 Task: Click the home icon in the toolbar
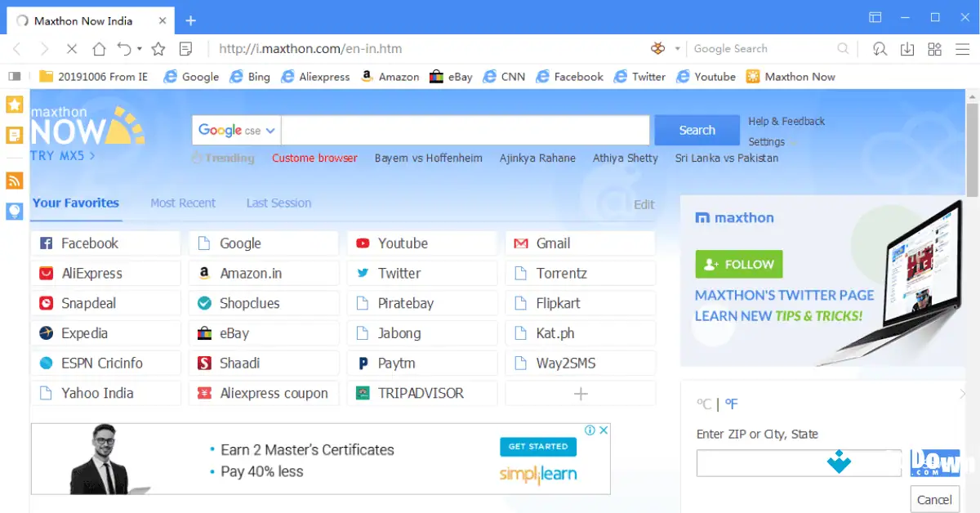coord(99,48)
